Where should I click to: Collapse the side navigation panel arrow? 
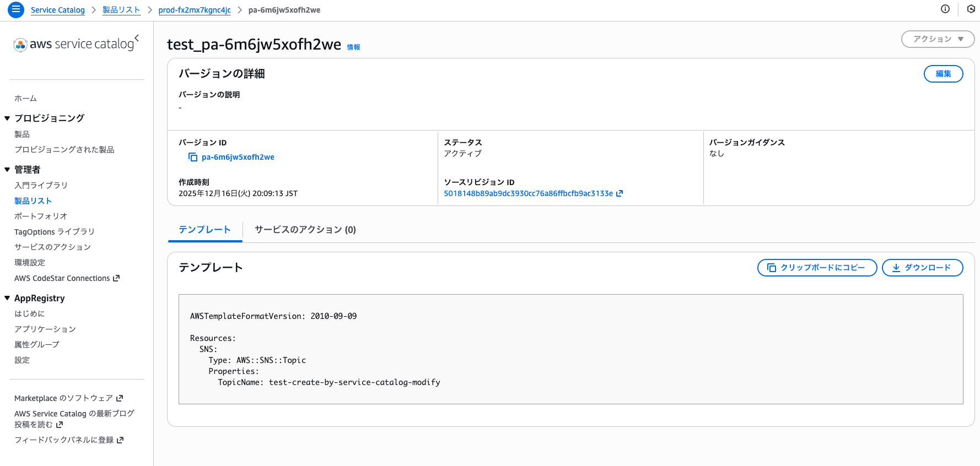(x=137, y=38)
